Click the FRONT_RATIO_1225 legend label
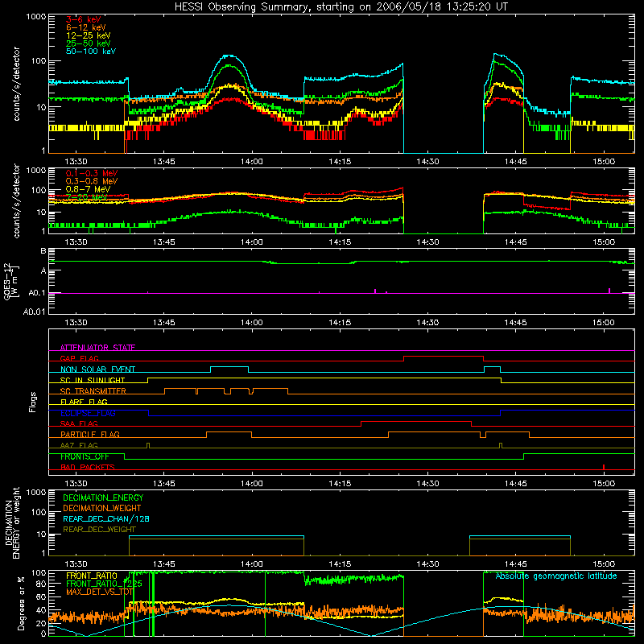Image resolution: width=644 pixels, height=644 pixels. [x=105, y=584]
